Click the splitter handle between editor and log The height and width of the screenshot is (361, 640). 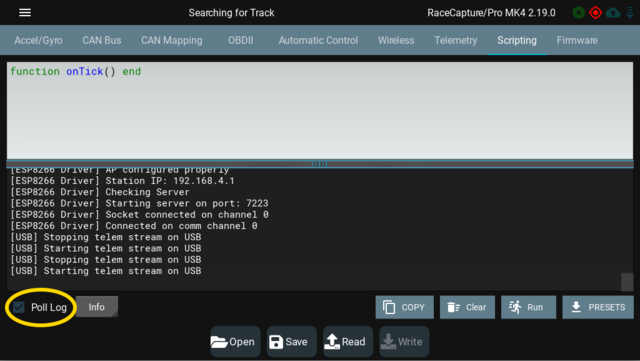320,164
